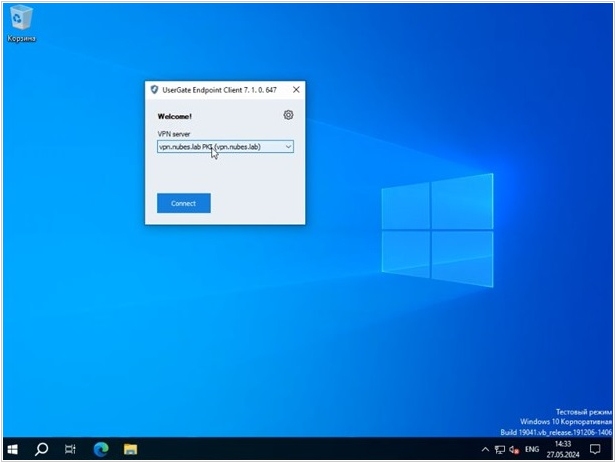This screenshot has height=462, width=615.
Task: Click the network status tray icon
Action: click(499, 450)
